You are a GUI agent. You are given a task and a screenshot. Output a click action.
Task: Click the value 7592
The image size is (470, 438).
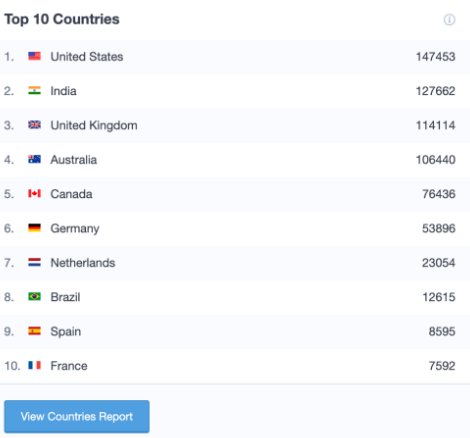(x=442, y=366)
